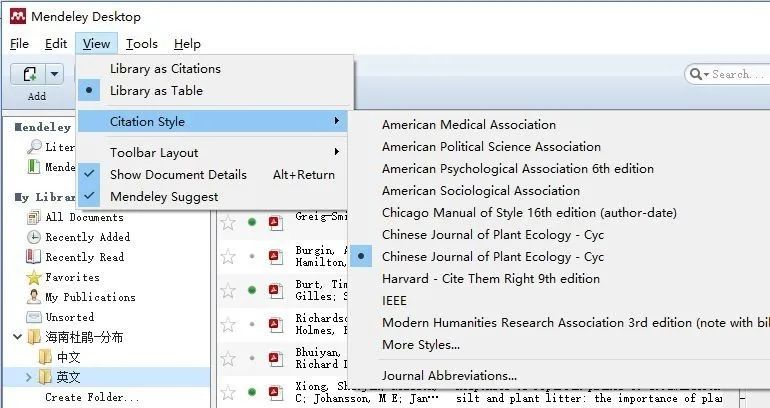Select the checked Chinese Journal of Plant Ecology style

559,257
